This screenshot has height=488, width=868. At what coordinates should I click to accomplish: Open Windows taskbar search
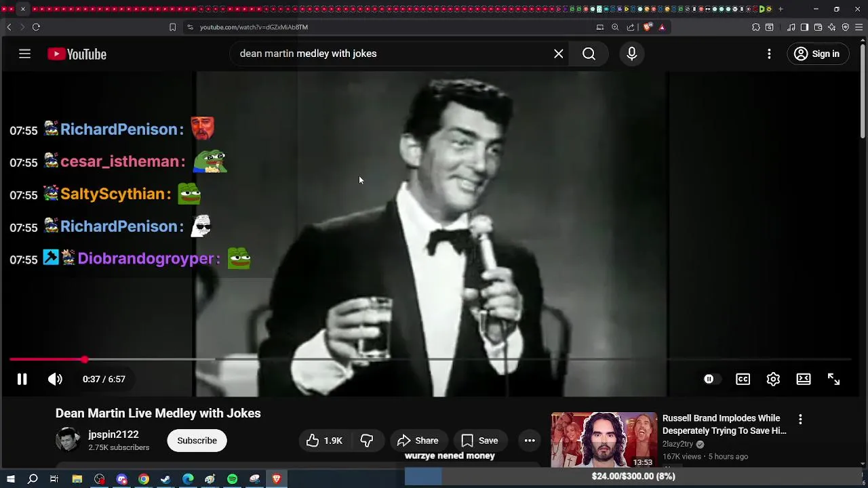tap(32, 479)
